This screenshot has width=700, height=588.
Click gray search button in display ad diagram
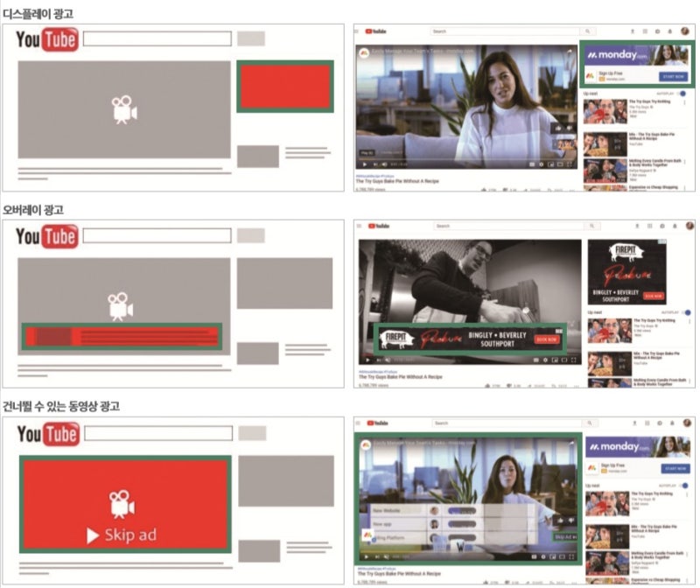coord(251,38)
